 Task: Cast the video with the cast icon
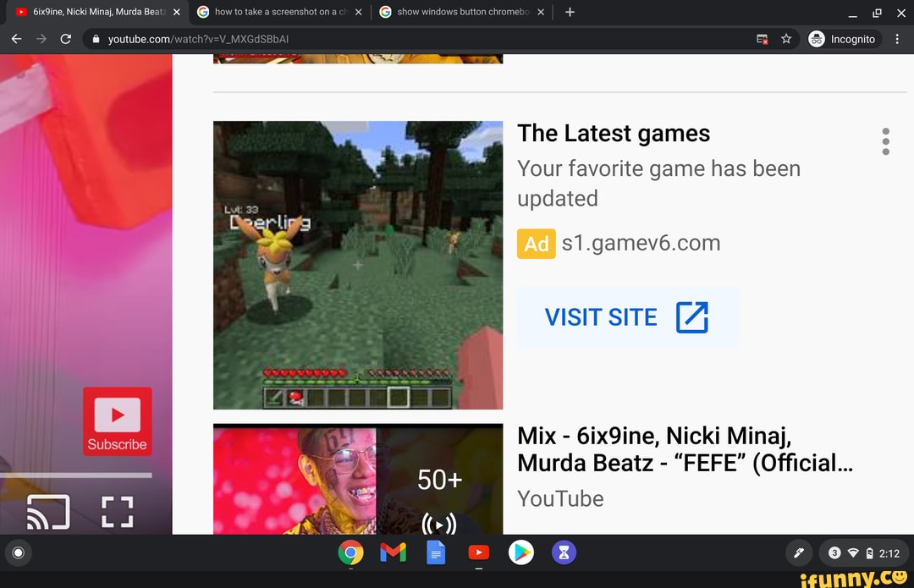click(x=48, y=512)
